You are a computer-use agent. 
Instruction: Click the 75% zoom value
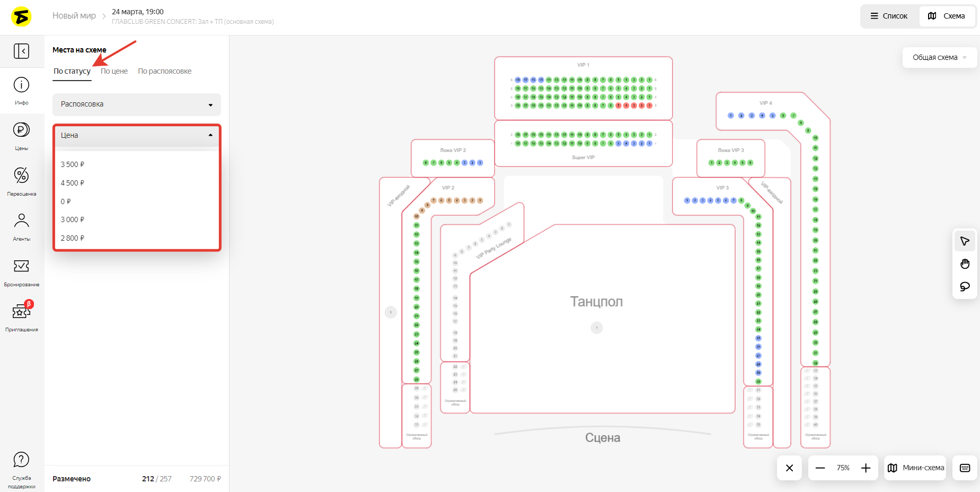[843, 468]
